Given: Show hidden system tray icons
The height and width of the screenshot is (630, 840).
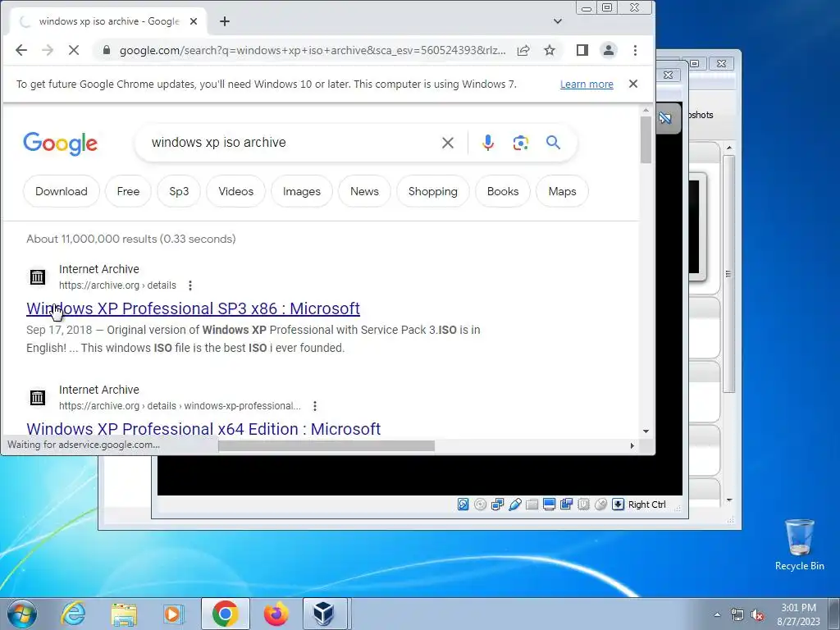Looking at the screenshot, I should point(717,614).
